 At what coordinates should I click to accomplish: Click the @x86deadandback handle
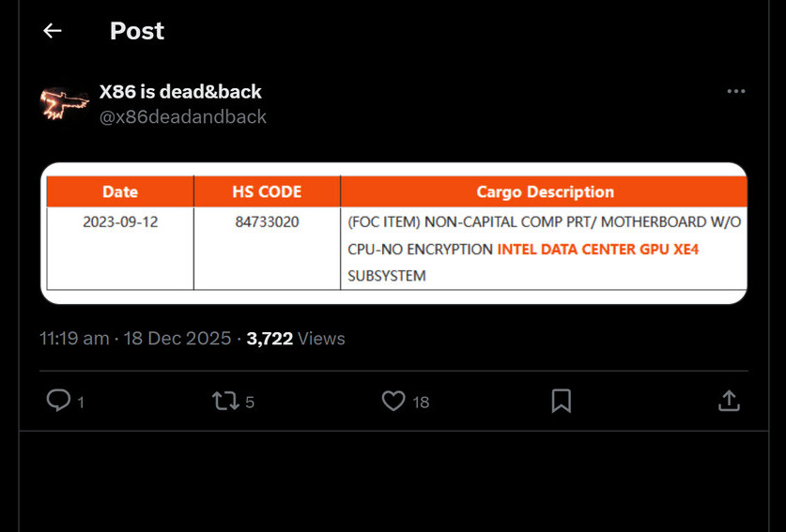point(183,116)
